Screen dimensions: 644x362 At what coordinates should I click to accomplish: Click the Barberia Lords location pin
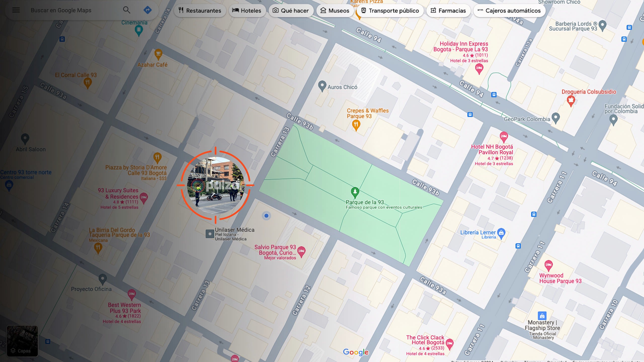click(602, 25)
